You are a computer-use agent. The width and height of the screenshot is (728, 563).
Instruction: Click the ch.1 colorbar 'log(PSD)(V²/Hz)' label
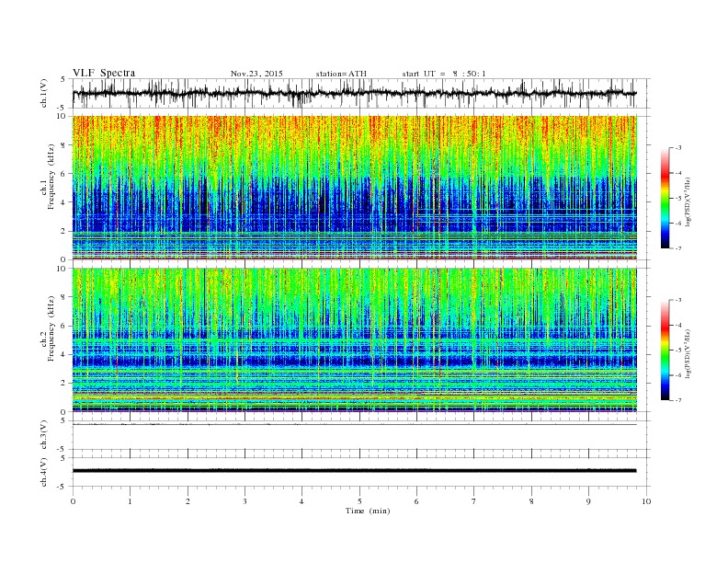[x=688, y=202]
